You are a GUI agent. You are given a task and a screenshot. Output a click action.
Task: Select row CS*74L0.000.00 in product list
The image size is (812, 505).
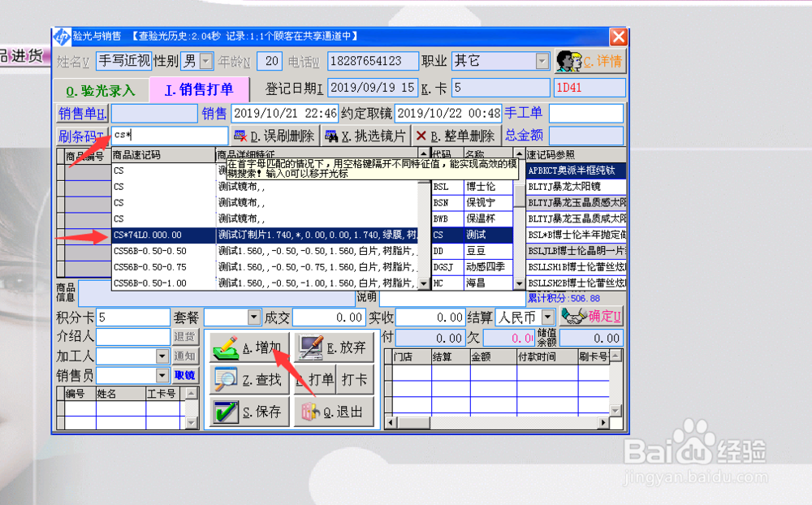click(x=265, y=235)
